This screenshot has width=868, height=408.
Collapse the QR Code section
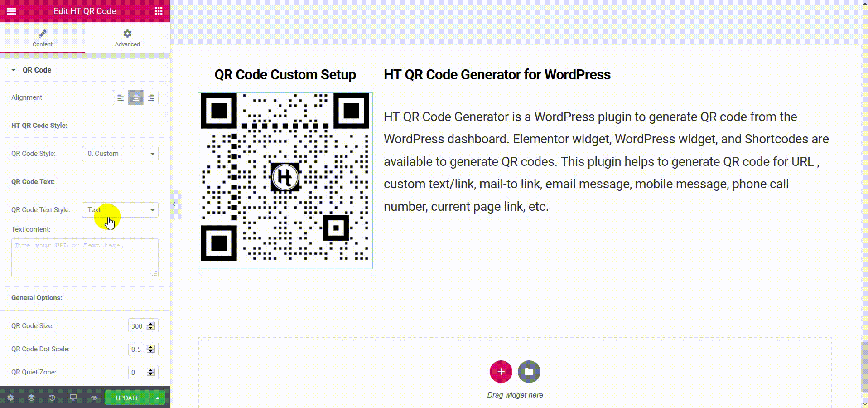coord(31,70)
